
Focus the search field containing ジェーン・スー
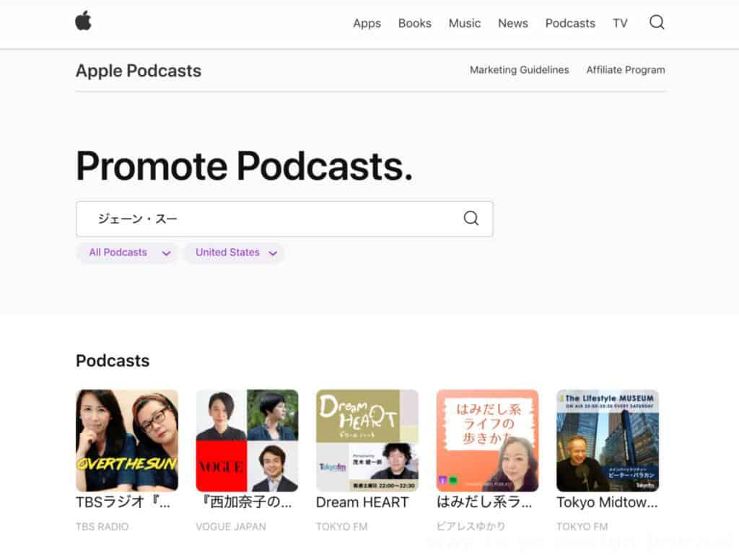(x=284, y=219)
